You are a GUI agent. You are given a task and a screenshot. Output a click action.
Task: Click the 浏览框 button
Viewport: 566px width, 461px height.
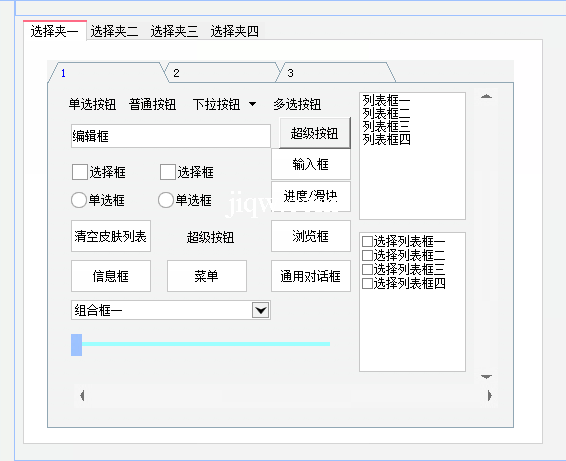pyautogui.click(x=311, y=236)
